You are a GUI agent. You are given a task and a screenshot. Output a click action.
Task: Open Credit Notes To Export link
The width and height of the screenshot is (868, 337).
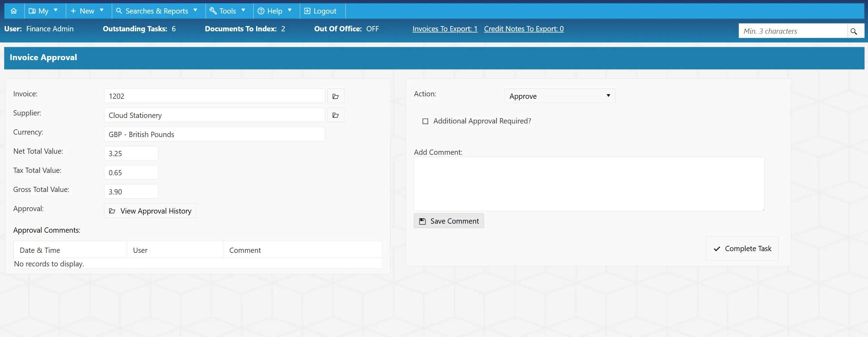524,29
